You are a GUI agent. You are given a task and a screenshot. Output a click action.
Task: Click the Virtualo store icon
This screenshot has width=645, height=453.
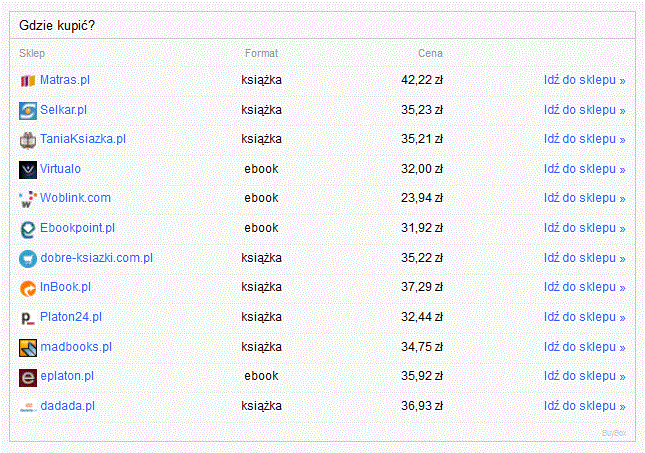[x=28, y=170]
